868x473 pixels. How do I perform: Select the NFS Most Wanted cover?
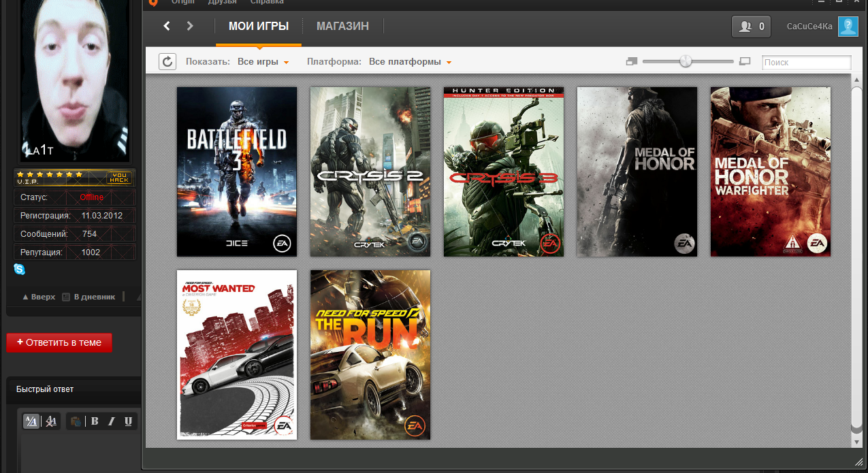coord(237,355)
